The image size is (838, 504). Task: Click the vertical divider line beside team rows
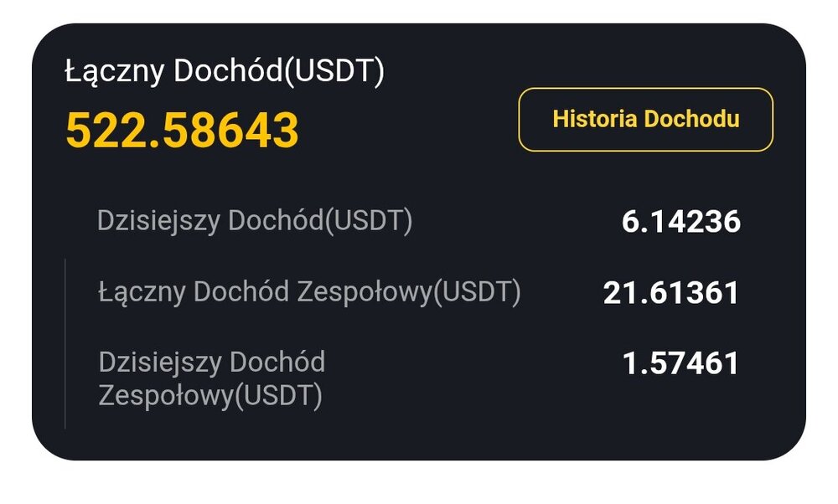coord(65,343)
